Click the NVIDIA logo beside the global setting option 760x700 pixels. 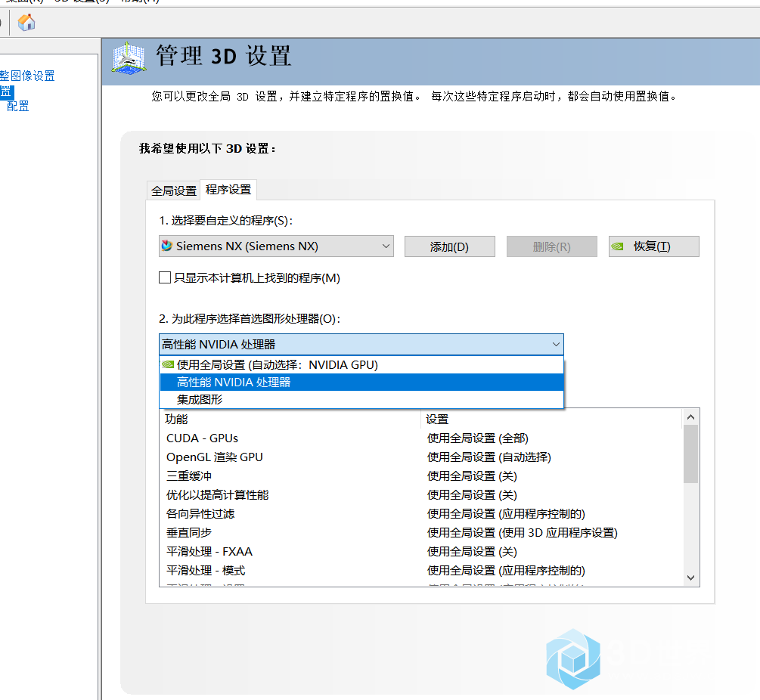168,364
